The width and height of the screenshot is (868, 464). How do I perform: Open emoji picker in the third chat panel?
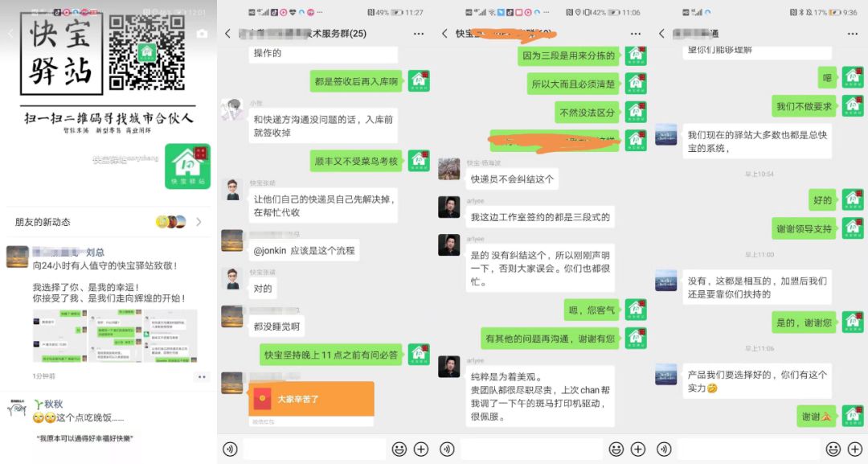point(616,449)
